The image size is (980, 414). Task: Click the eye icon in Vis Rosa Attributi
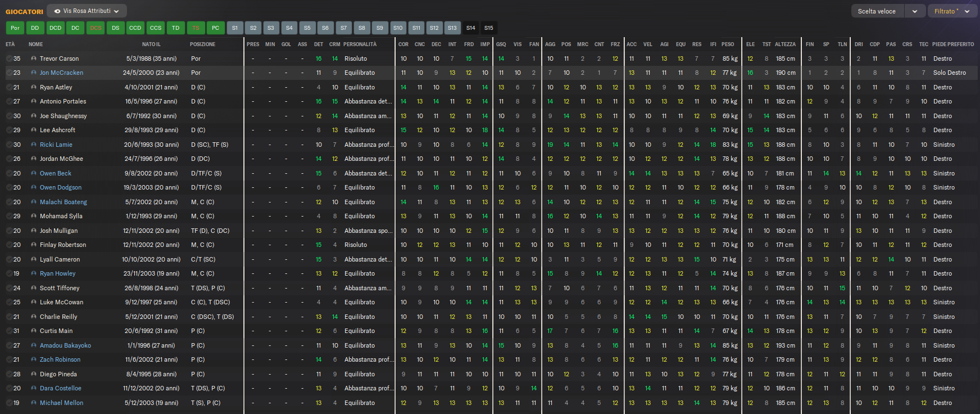[57, 11]
